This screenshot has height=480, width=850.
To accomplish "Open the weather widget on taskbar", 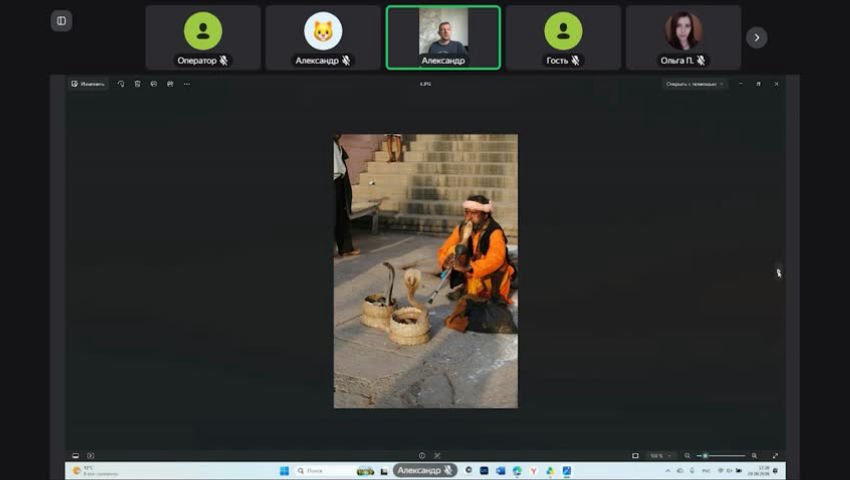I will [x=95, y=471].
